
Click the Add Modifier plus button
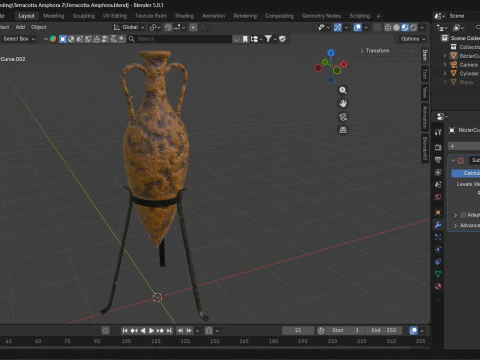point(452,146)
